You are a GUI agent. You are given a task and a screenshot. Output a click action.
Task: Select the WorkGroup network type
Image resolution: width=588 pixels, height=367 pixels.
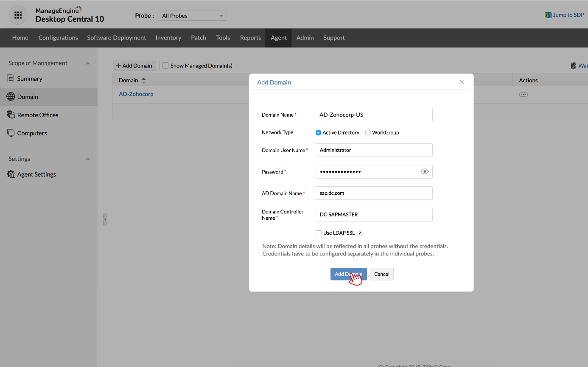click(368, 132)
